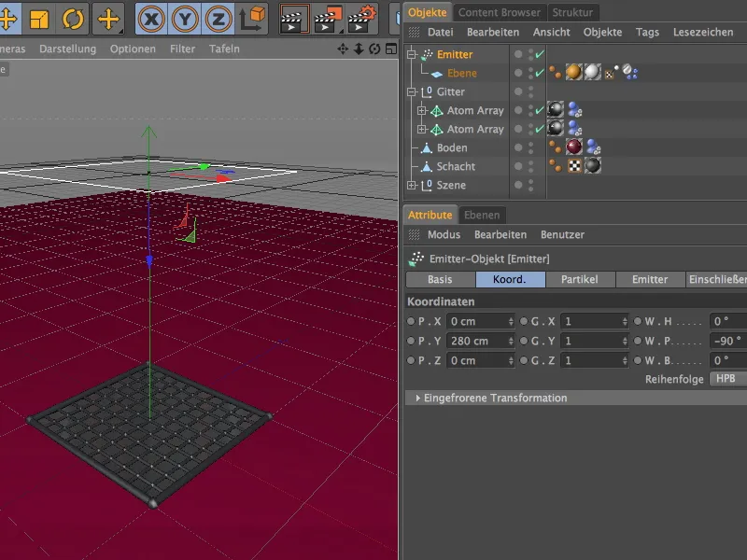747x560 pixels.
Task: Toggle the Ebene enable checkmark
Action: tap(540, 73)
